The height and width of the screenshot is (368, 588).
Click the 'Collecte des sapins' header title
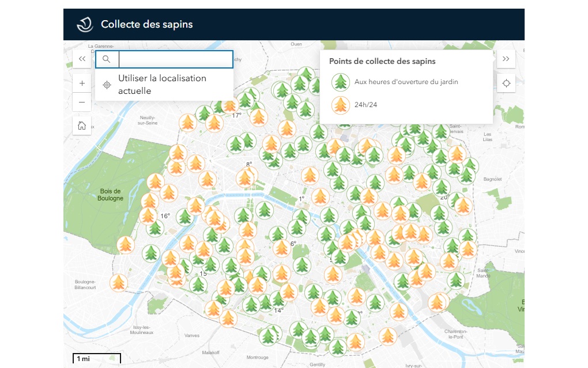pyautogui.click(x=146, y=24)
